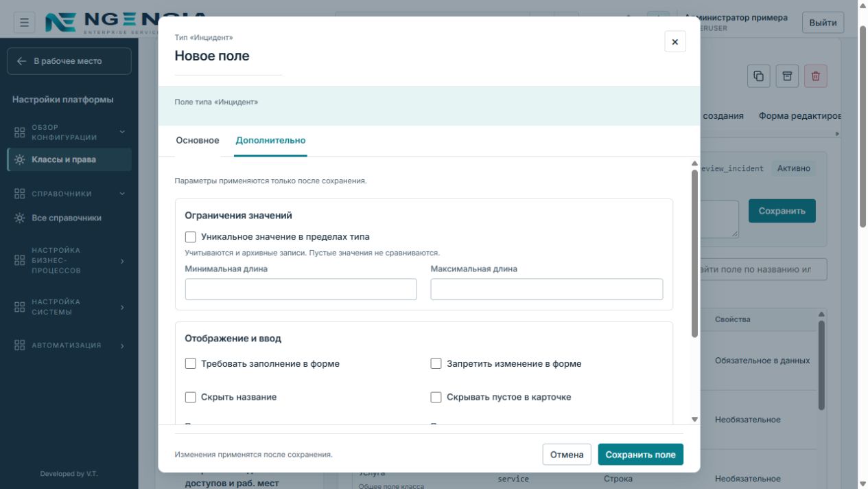Expand the Настройка системы chevron
The height and width of the screenshot is (489, 868).
click(122, 307)
